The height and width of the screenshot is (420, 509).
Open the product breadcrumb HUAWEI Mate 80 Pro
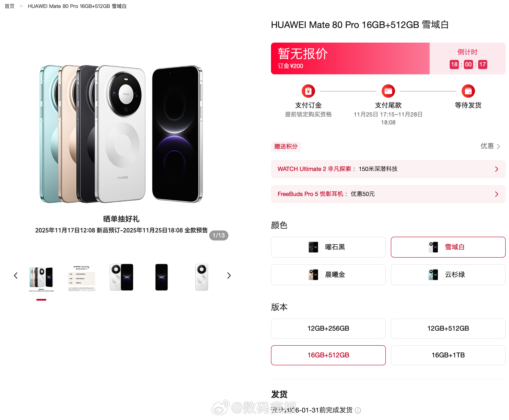[x=77, y=6]
